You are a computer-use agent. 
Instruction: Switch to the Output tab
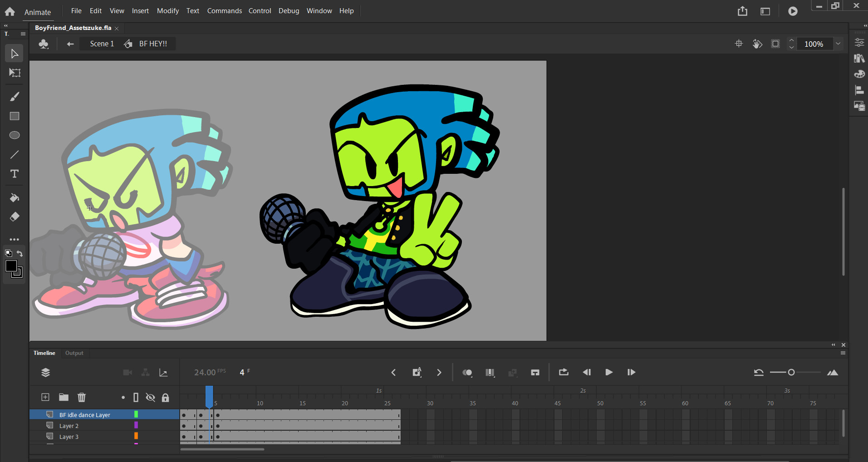coord(74,353)
